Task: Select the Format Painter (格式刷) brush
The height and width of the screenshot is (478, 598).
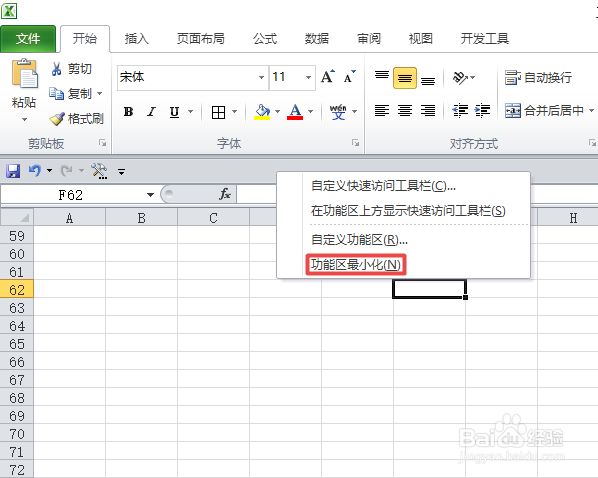Action: pos(76,119)
